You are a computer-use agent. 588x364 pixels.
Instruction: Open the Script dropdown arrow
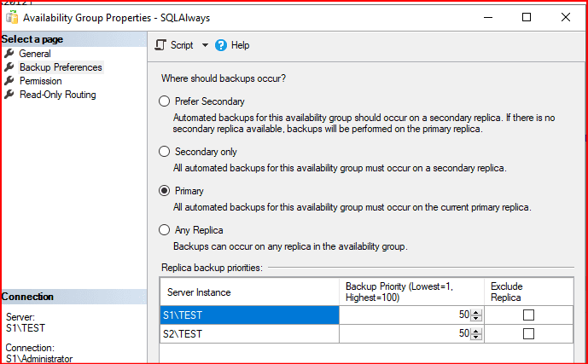pyautogui.click(x=205, y=45)
